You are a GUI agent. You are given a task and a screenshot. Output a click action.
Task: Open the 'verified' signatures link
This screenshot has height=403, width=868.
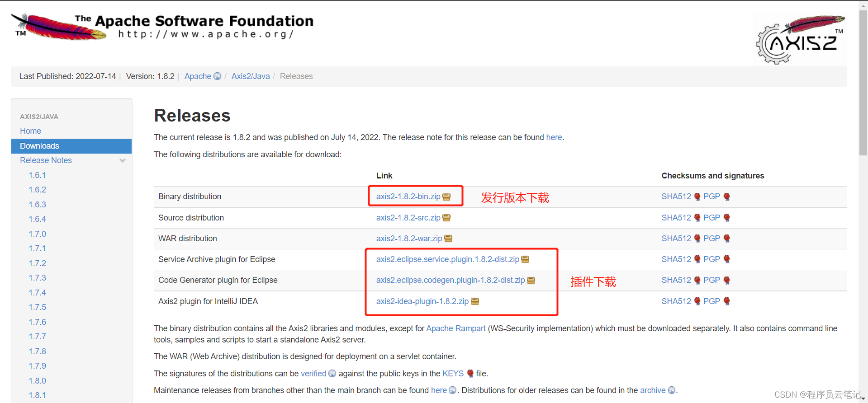[x=313, y=374]
